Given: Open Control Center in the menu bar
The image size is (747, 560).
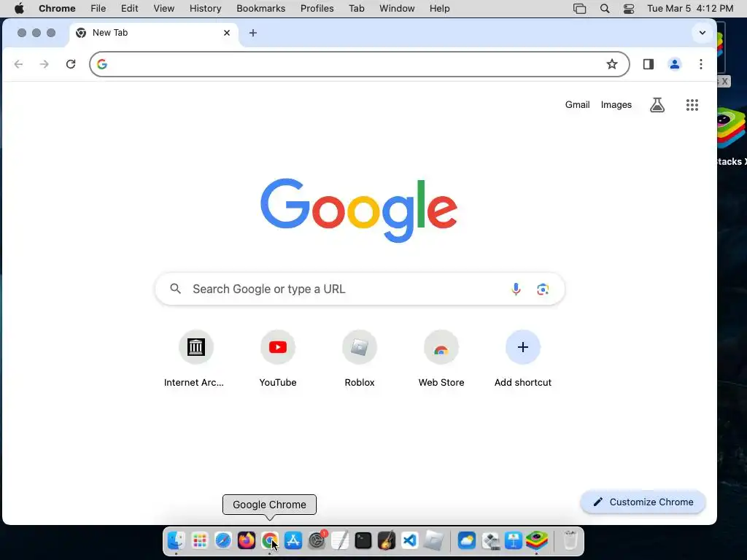Looking at the screenshot, I should [x=629, y=9].
